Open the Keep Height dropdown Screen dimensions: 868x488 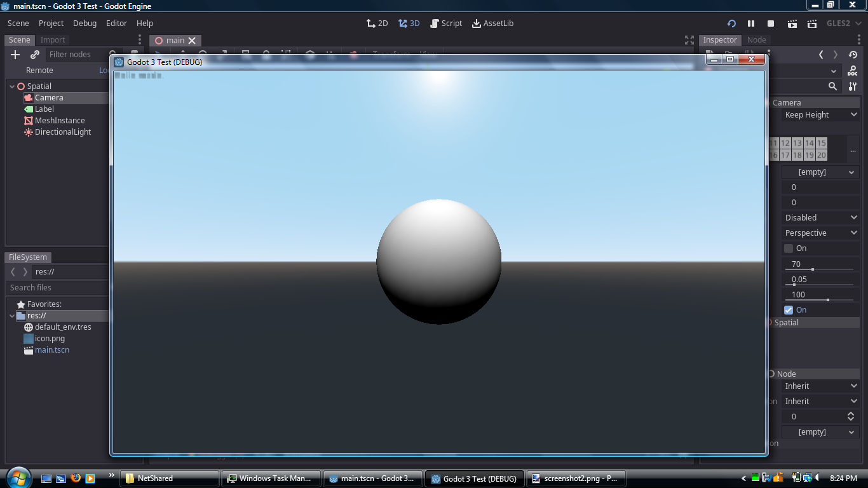tap(820, 115)
